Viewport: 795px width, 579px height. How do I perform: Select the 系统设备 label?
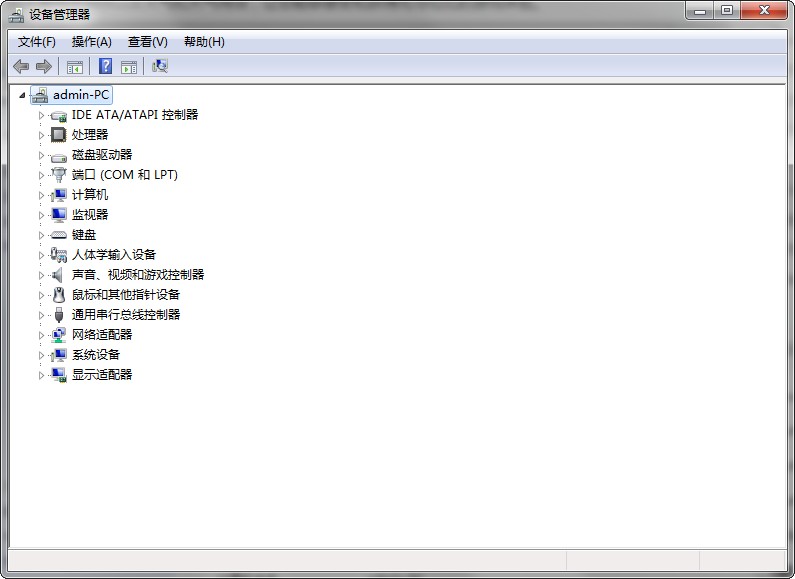96,355
